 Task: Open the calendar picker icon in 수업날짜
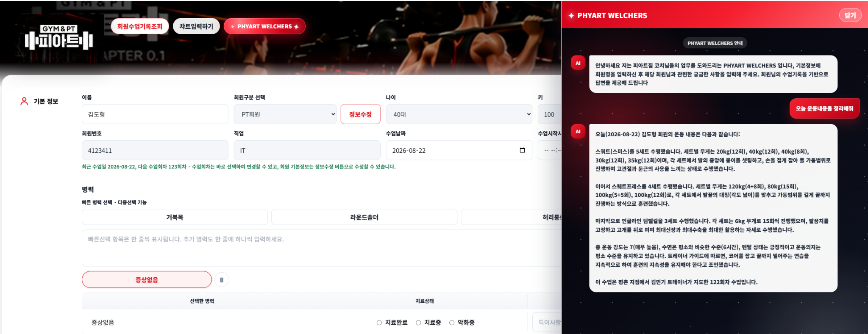[x=522, y=150]
